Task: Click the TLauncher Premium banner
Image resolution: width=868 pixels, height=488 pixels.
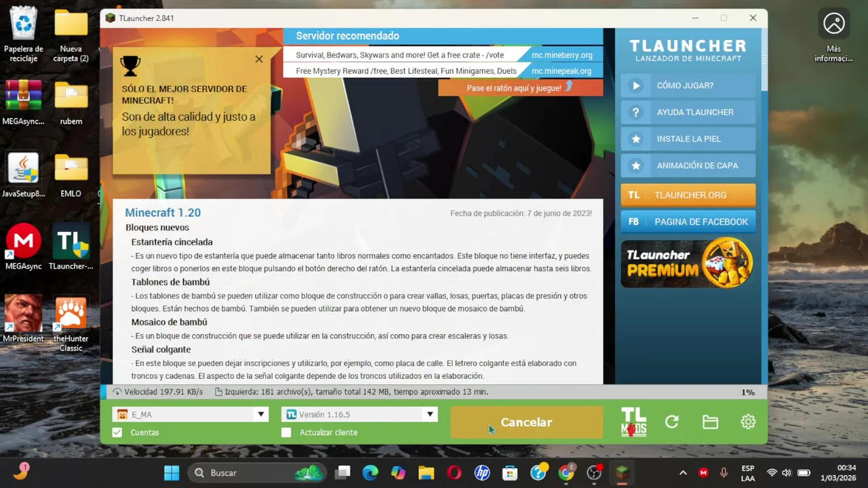Action: coord(688,263)
